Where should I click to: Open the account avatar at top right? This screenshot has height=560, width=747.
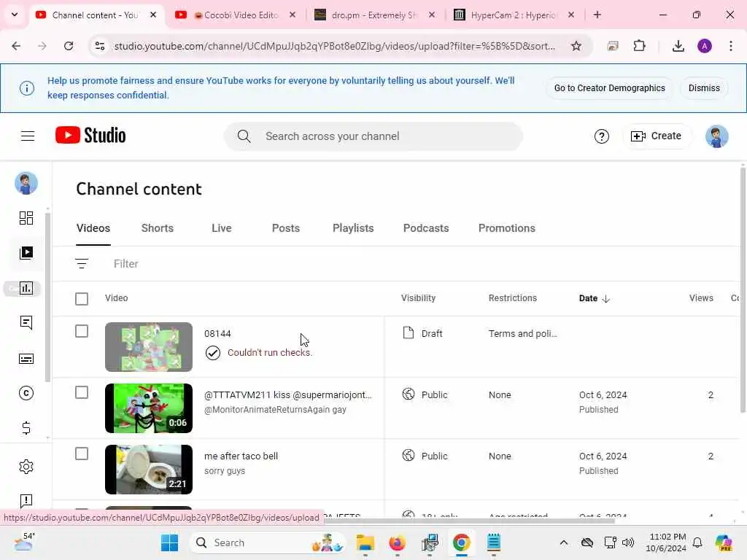[x=716, y=136]
